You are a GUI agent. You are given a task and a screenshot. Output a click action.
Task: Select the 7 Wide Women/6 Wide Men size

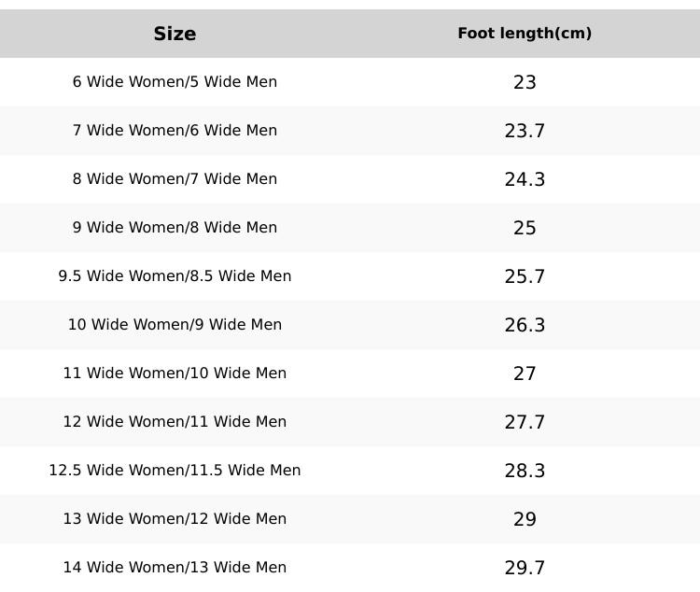[175, 131]
